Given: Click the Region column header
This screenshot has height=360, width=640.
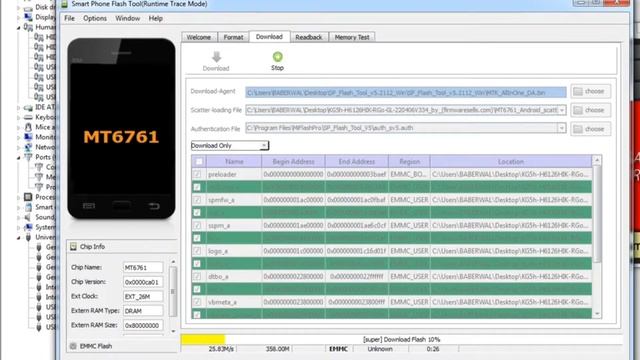Looking at the screenshot, I should point(409,162).
